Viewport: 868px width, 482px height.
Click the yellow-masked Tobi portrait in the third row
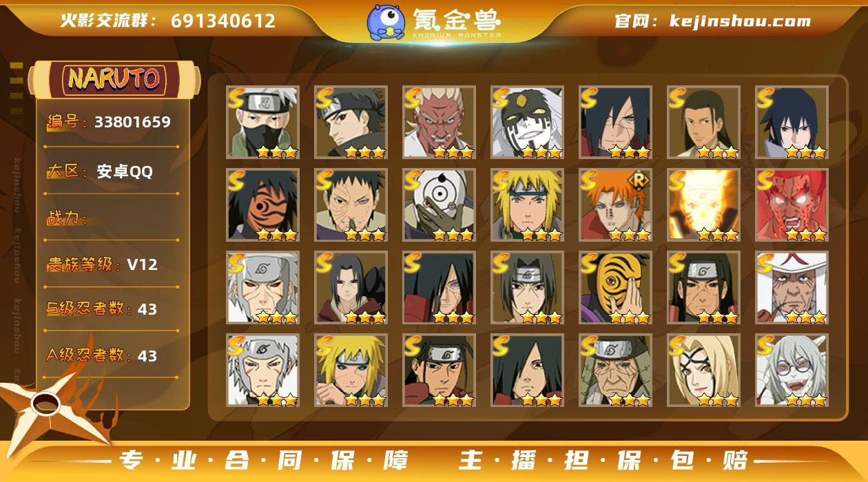[x=615, y=288]
